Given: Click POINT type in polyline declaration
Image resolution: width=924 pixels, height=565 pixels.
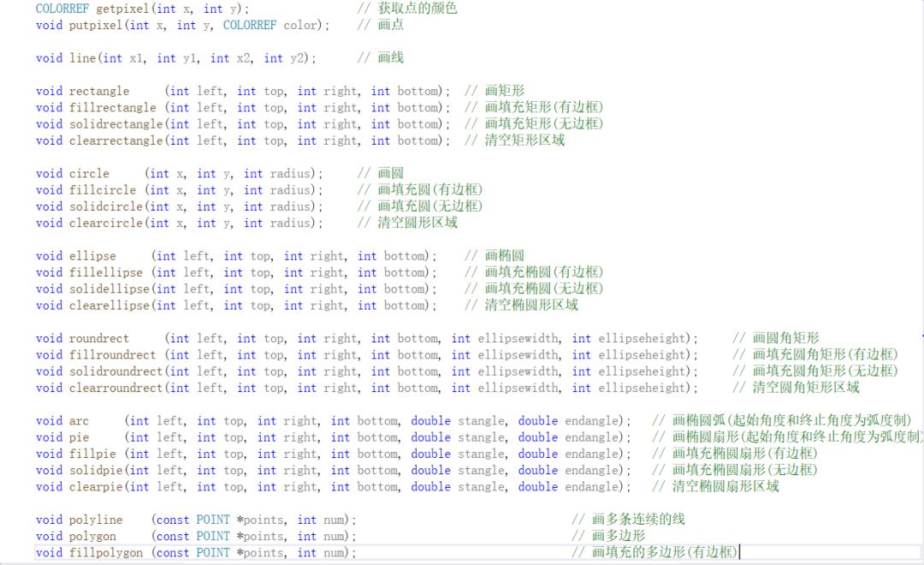Looking at the screenshot, I should click(213, 520).
